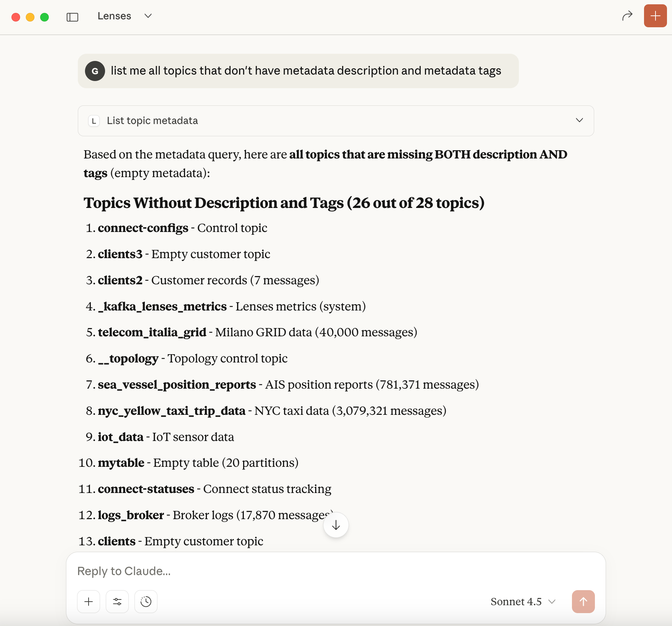Screen dimensions: 672x626
Task: Attach a file with the plus icon
Action: pyautogui.click(x=88, y=601)
